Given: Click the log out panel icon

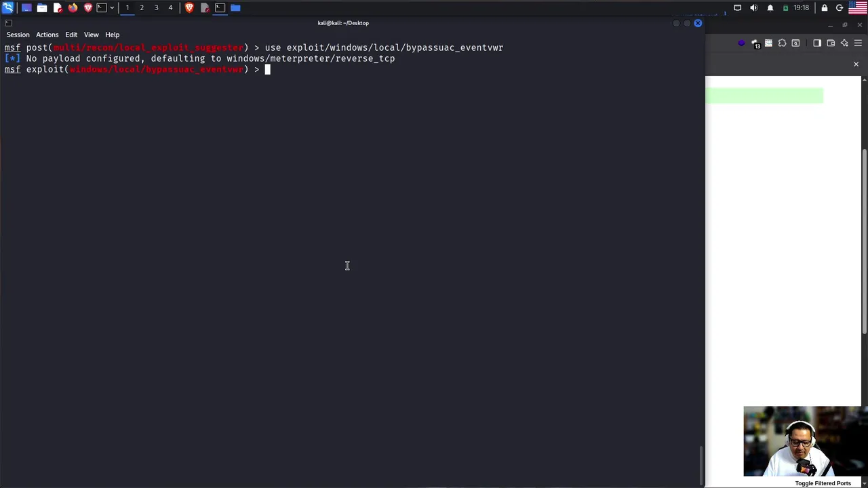Looking at the screenshot, I should (x=840, y=7).
